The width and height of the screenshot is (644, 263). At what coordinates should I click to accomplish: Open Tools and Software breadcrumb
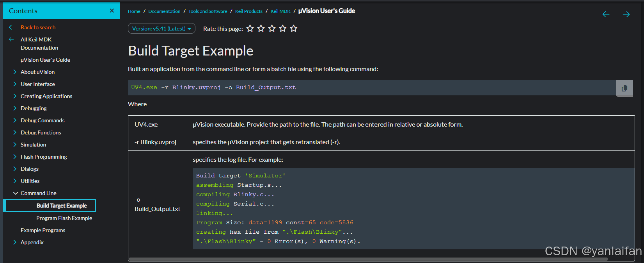[208, 11]
